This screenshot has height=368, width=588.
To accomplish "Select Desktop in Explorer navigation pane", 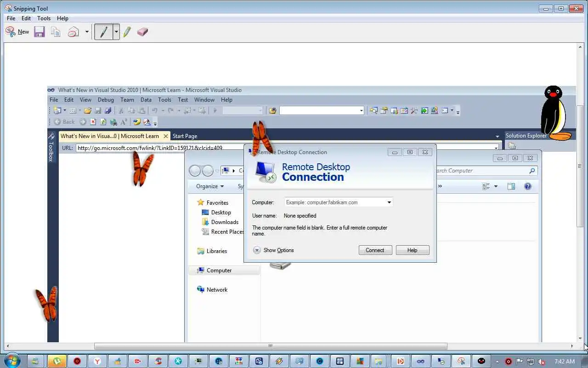I will (x=216, y=213).
